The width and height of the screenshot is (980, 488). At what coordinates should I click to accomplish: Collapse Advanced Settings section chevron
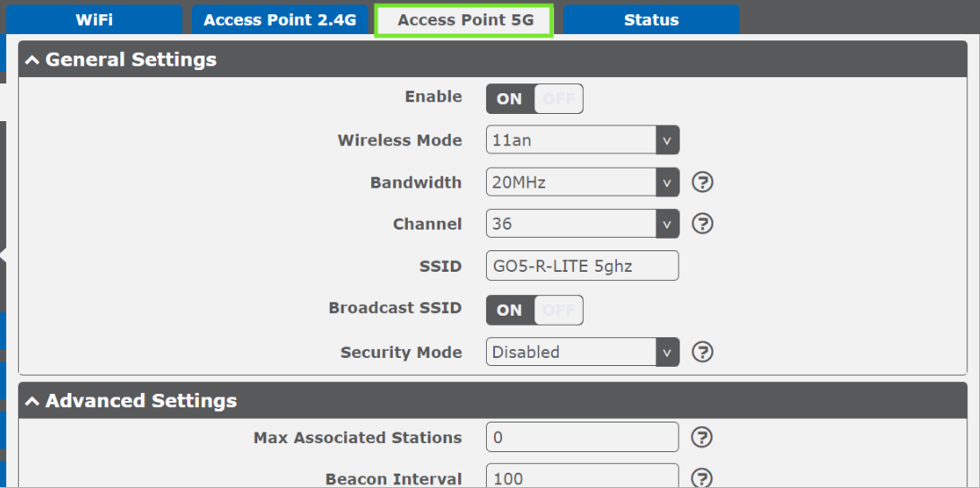tap(33, 401)
